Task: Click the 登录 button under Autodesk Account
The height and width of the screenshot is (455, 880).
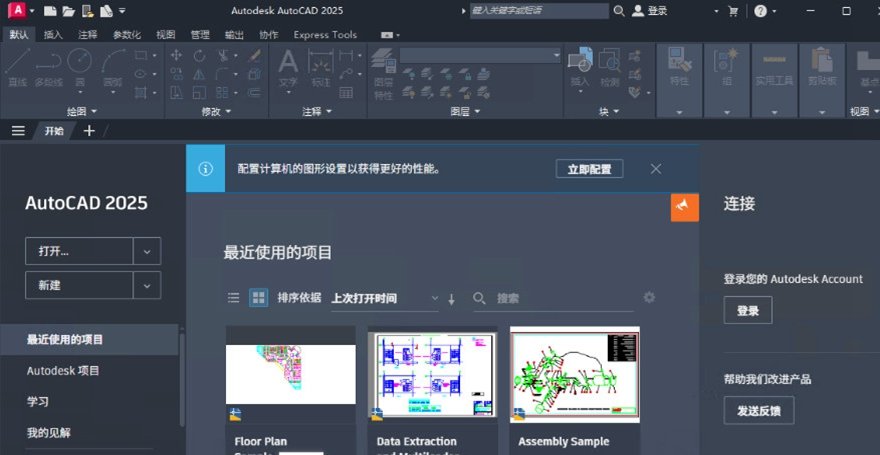Action: click(748, 310)
